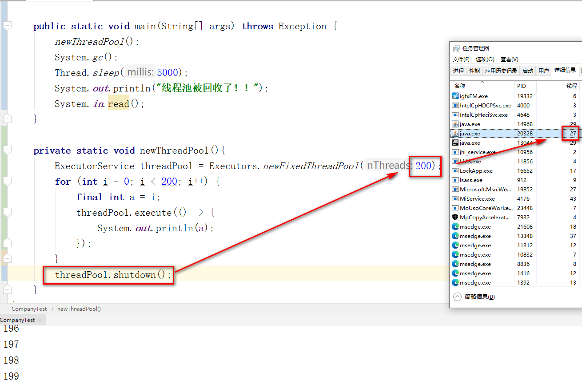Switch to the 启动 tab
The width and height of the screenshot is (582, 392).
tap(528, 71)
